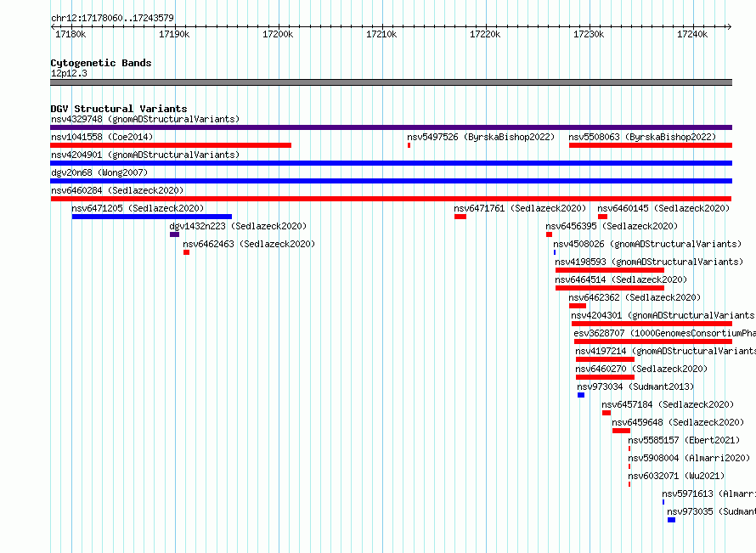Click the red nsv6460145 variant block
The image size is (756, 553).
tap(603, 217)
